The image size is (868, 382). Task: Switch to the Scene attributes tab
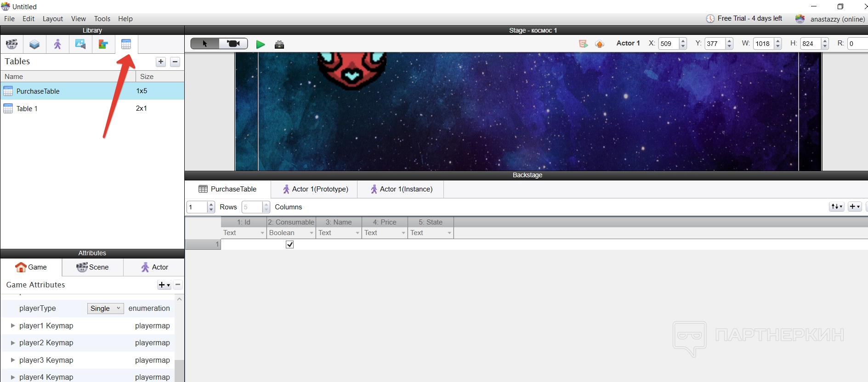pyautogui.click(x=93, y=267)
